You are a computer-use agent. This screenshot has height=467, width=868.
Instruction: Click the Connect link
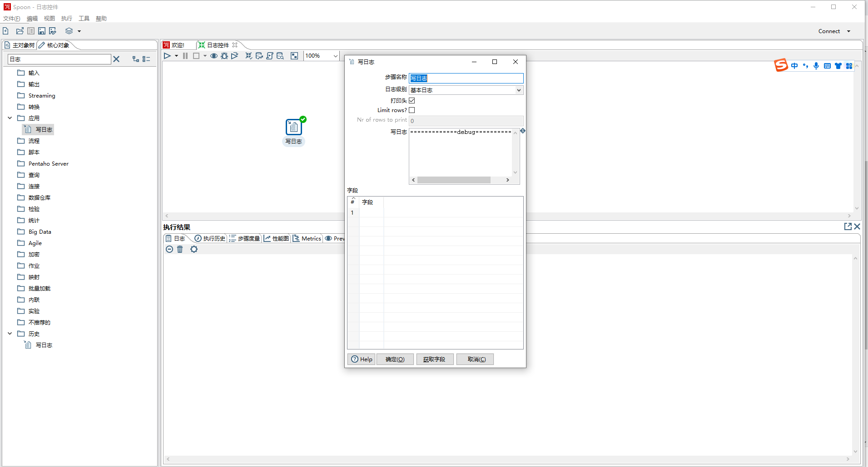click(829, 31)
